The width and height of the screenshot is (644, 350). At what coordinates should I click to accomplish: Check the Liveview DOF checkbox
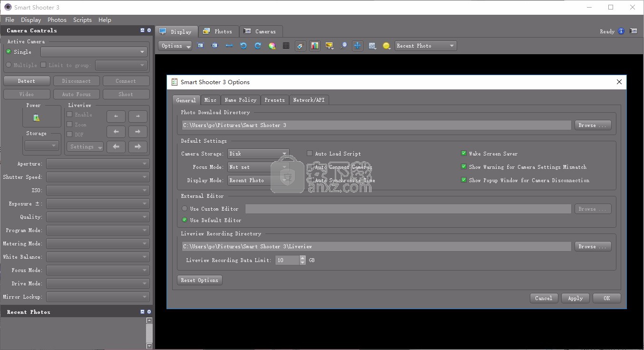click(x=69, y=135)
